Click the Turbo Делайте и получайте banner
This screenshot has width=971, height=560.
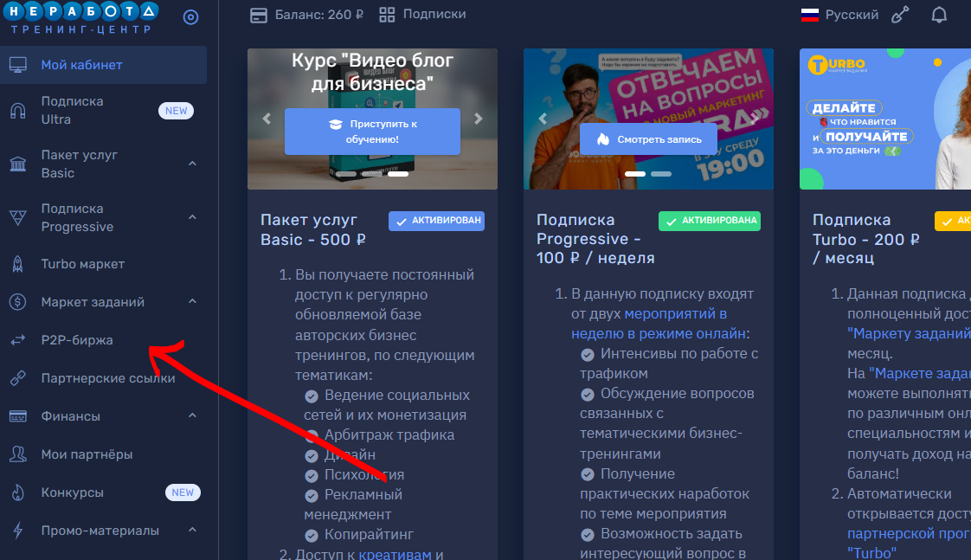885,119
